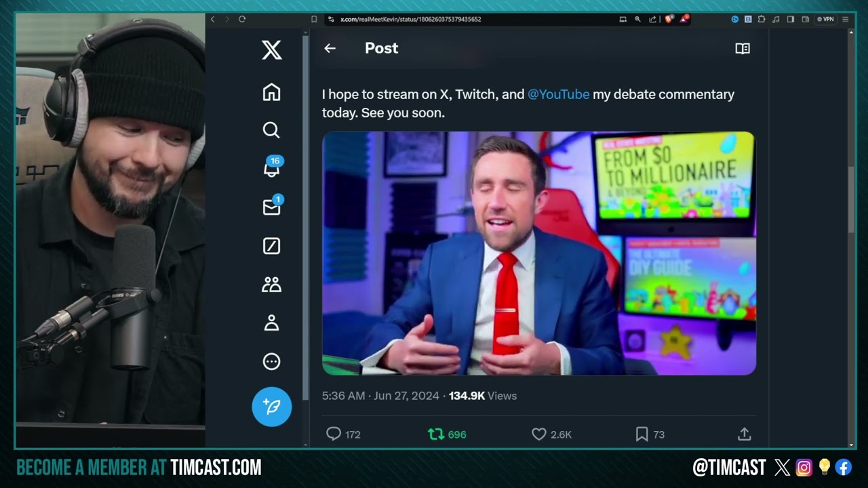868x488 pixels.
Task: Open the Communities people icon
Action: coord(271,285)
